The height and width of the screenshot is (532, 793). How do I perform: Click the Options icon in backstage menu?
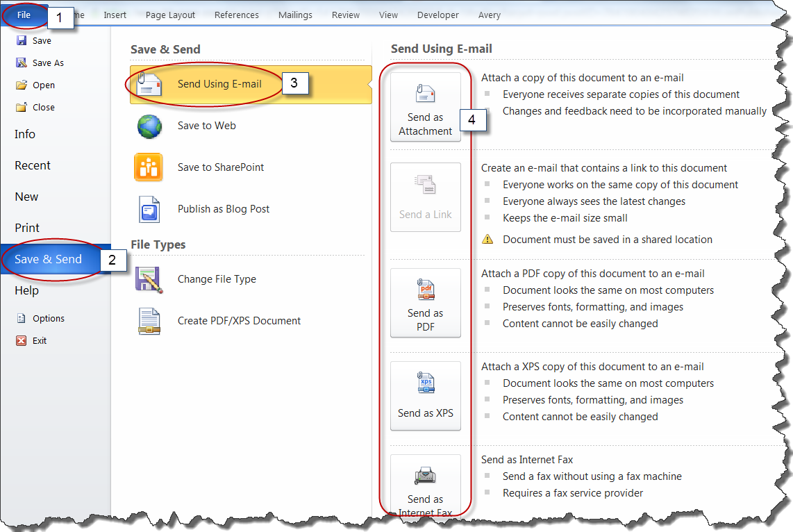click(22, 318)
